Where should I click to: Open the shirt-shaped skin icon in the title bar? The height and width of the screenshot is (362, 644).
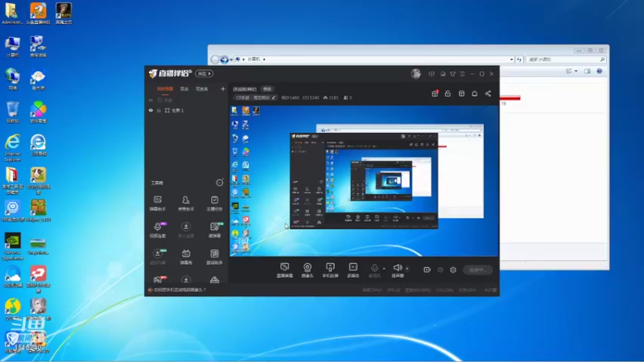point(452,74)
